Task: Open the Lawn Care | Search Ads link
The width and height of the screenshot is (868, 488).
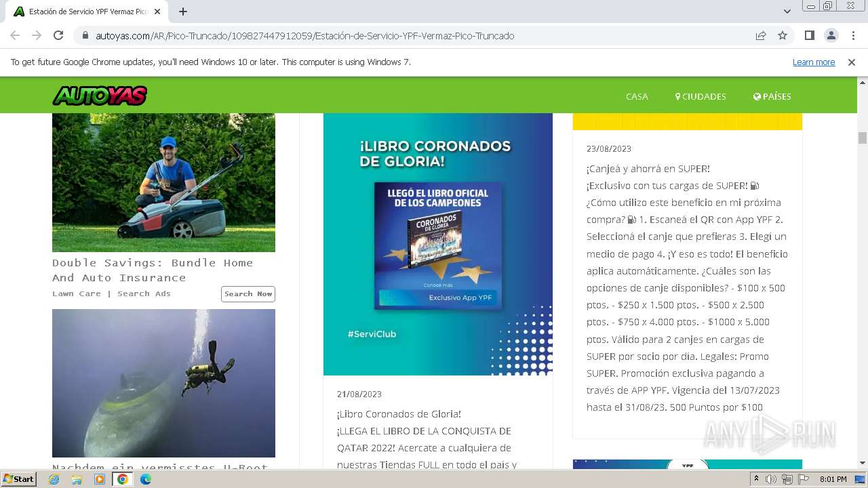Action: tap(111, 293)
